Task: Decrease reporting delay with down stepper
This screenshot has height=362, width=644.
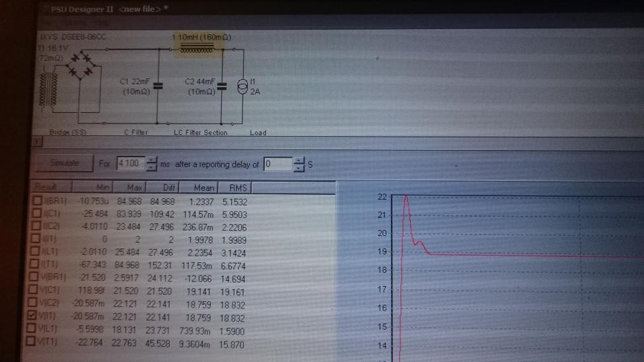Action: coord(299,168)
